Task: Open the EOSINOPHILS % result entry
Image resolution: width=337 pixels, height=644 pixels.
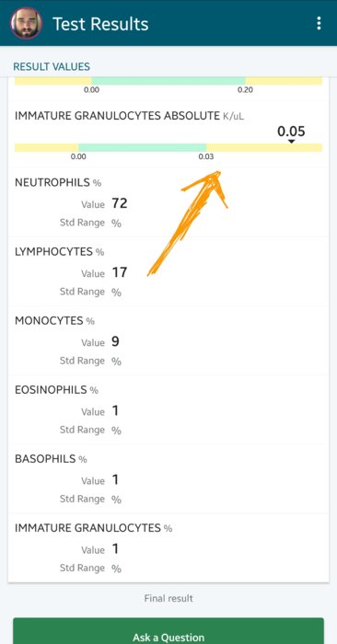Action: tap(168, 409)
